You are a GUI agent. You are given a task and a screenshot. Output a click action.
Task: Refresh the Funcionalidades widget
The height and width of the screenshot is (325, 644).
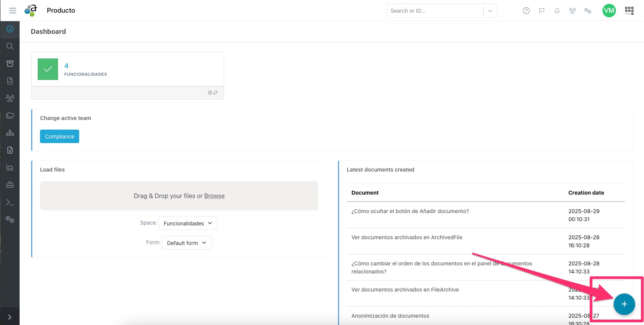tap(216, 93)
